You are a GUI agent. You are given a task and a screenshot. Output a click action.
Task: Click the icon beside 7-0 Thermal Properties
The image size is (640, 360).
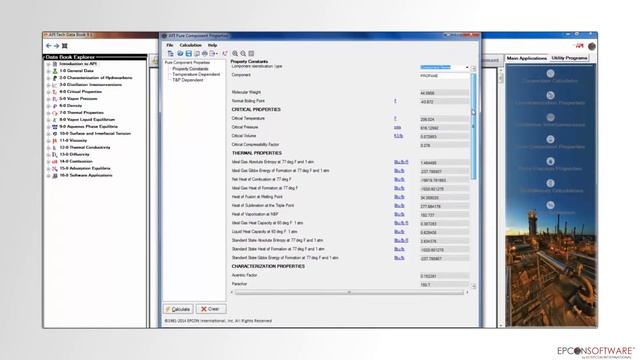pyautogui.click(x=55, y=113)
